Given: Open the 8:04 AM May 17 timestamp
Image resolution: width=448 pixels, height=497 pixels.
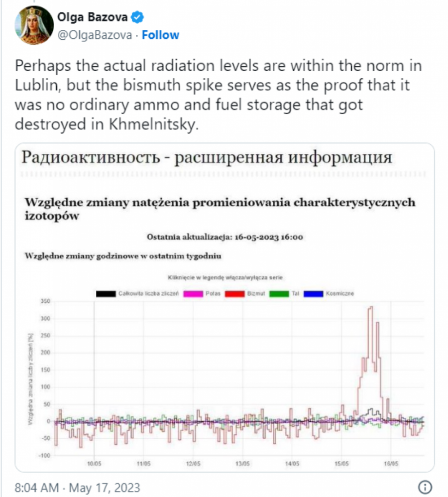Looking at the screenshot, I should [x=71, y=487].
